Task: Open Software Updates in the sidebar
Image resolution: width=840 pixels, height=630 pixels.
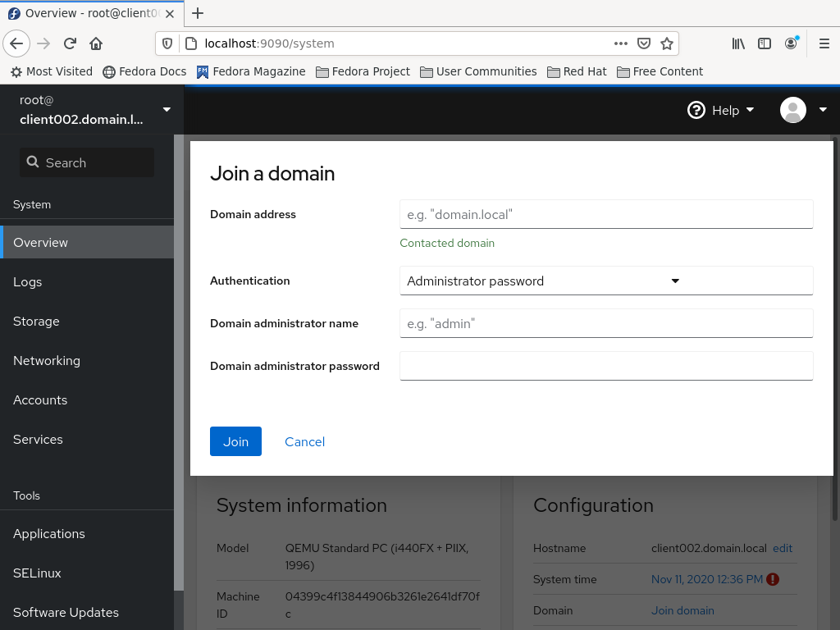Action: click(87, 612)
